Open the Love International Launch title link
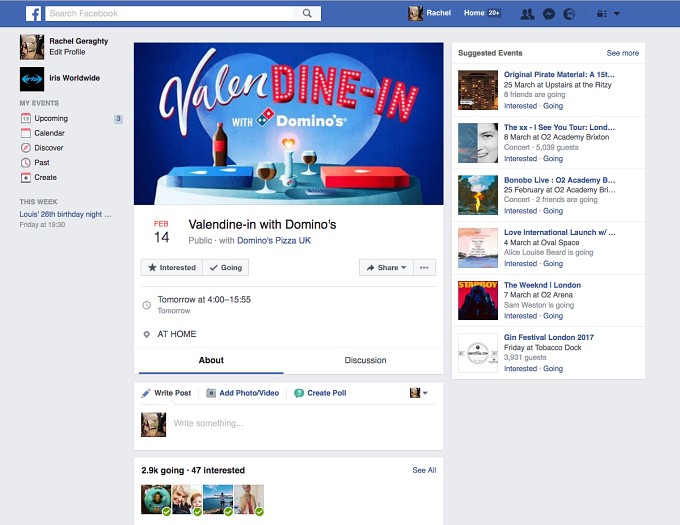Viewport: 680px width, 525px height. 559,232
